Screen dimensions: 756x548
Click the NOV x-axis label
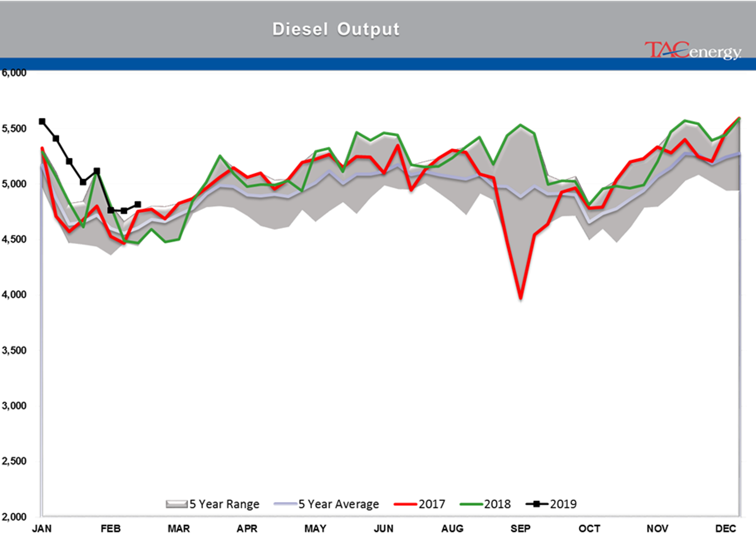657,529
